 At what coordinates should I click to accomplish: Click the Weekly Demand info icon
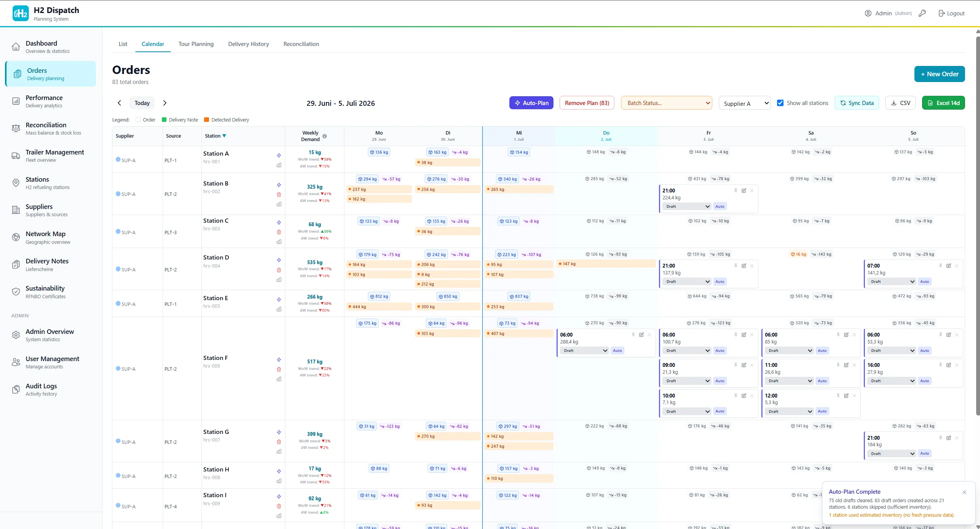click(324, 136)
